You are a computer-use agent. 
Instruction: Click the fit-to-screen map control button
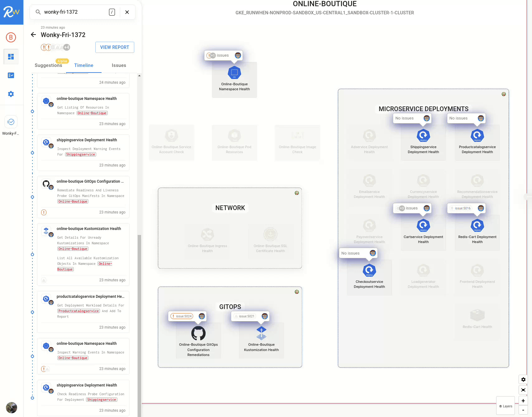523,390
